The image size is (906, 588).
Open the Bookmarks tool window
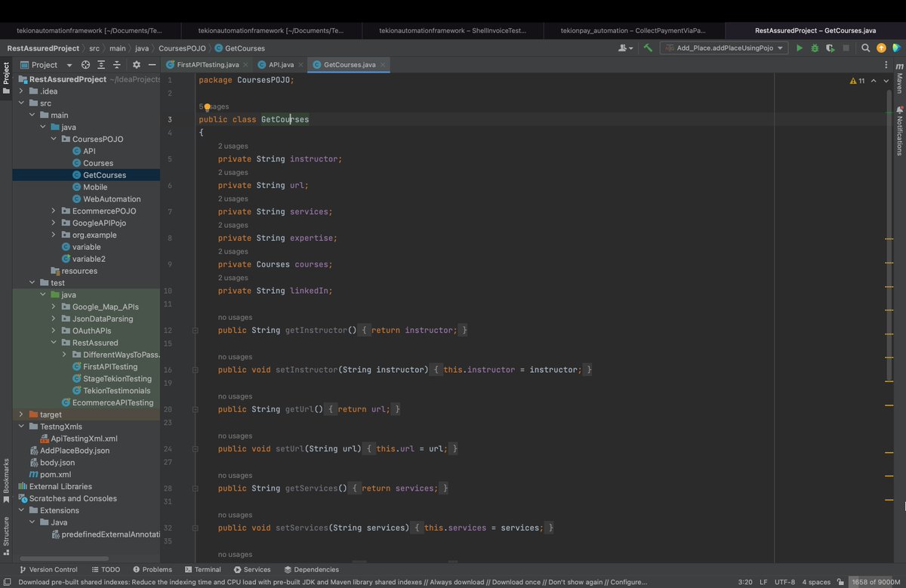pyautogui.click(x=6, y=481)
